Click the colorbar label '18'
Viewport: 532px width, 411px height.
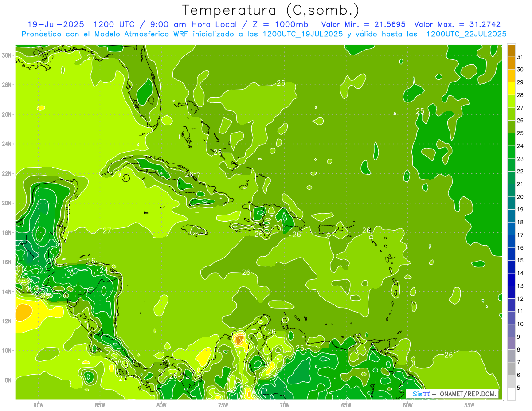pos(520,222)
